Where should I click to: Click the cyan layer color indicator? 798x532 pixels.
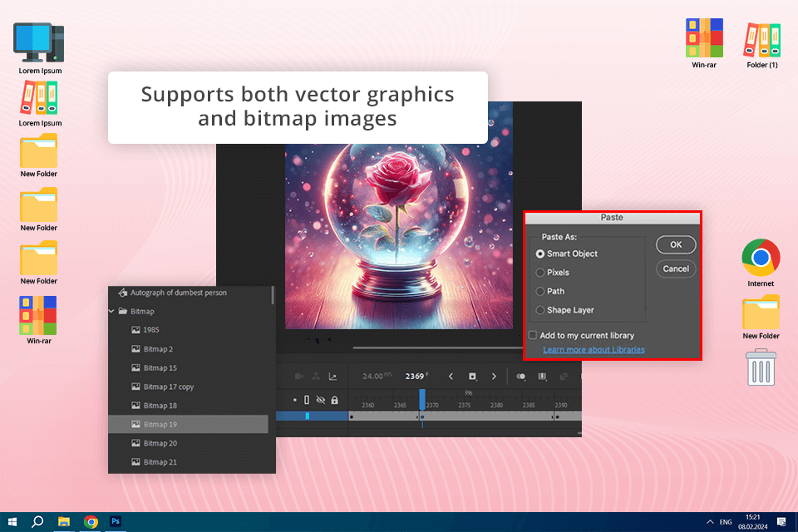pos(307,416)
